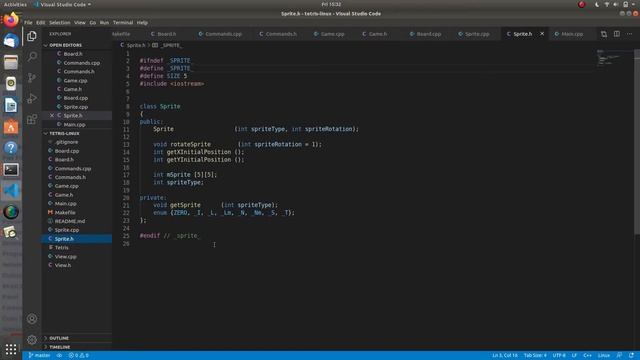Open View.cpp in the file tree

click(65, 256)
